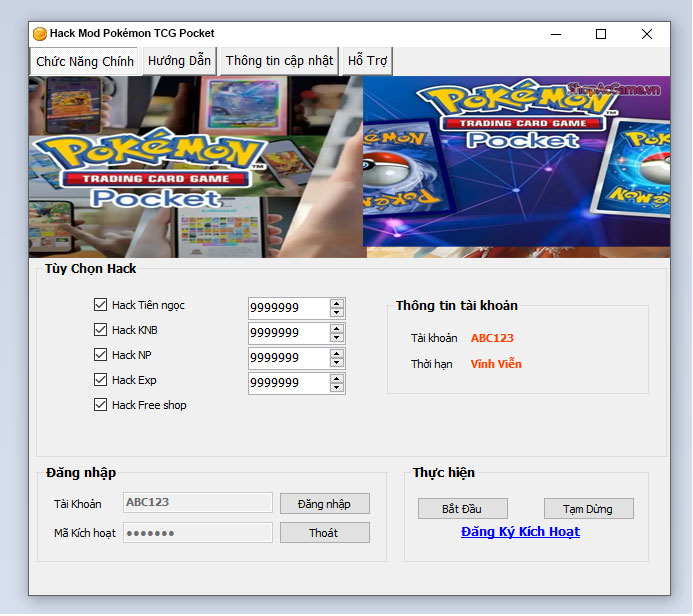Decrease Hack Tiên ngọc value with down arrow
This screenshot has width=693, height=616.
click(337, 312)
